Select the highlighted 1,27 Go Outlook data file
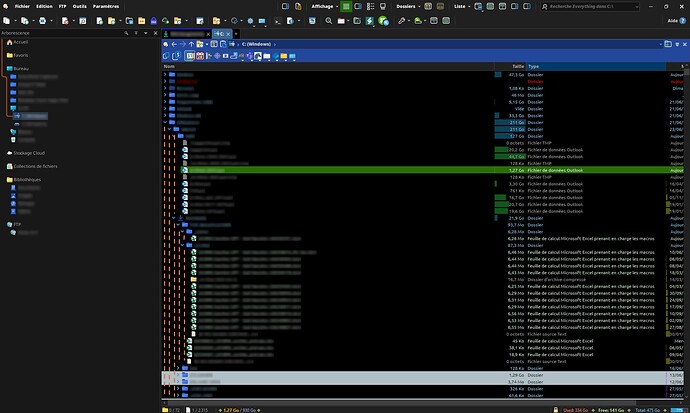Viewport: 690px width, 413px height. click(x=423, y=170)
